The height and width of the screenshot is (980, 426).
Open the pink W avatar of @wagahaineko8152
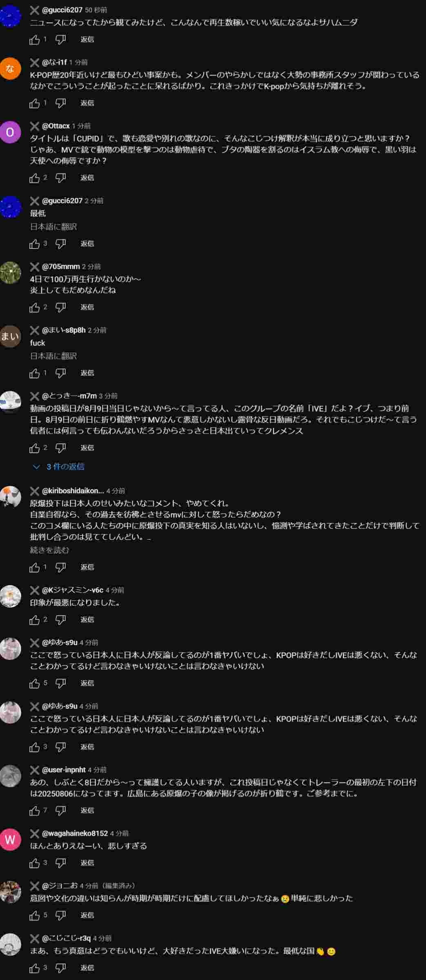tap(10, 839)
